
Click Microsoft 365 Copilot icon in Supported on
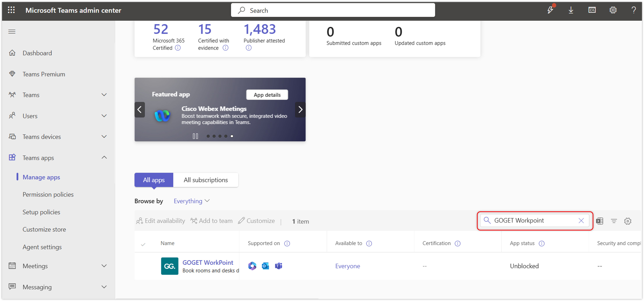point(252,266)
